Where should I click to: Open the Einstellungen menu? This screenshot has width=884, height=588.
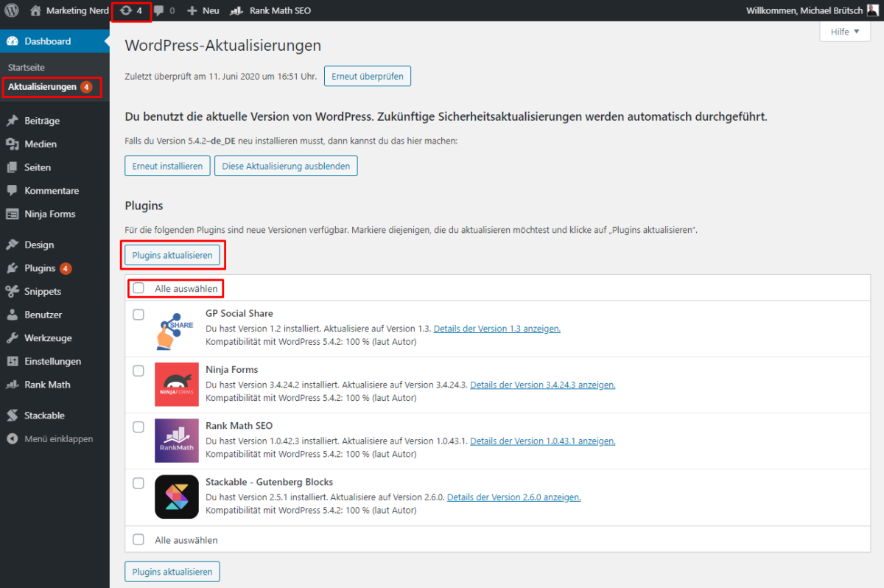[x=55, y=361]
